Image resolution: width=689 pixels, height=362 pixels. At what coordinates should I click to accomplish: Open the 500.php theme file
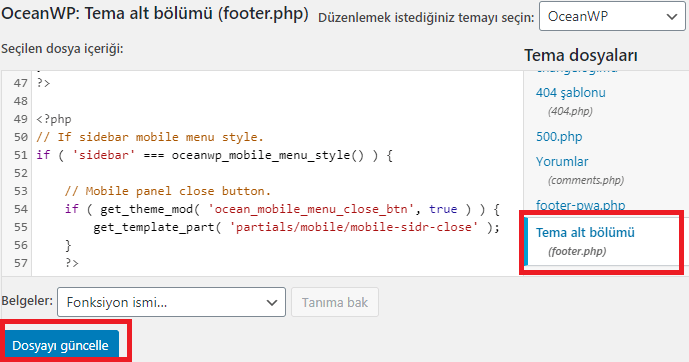coord(559,137)
